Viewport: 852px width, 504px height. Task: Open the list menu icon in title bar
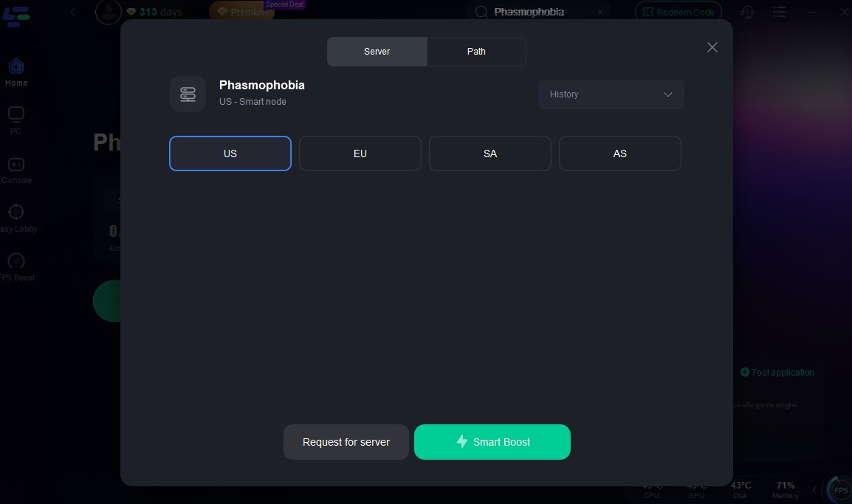click(780, 12)
